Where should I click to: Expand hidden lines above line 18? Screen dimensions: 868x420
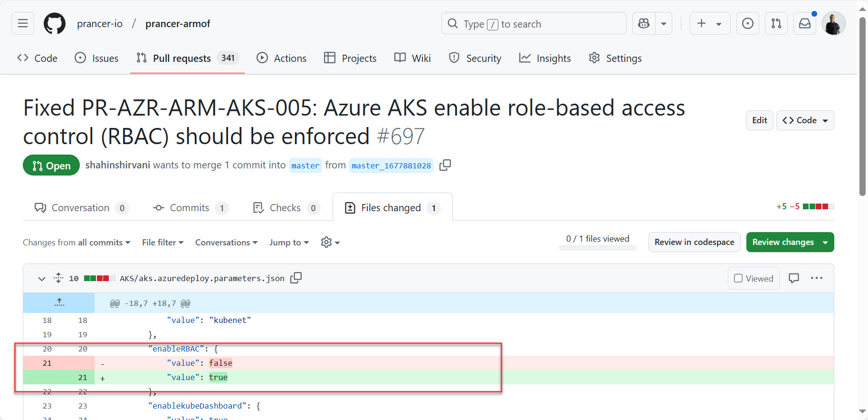(x=59, y=303)
